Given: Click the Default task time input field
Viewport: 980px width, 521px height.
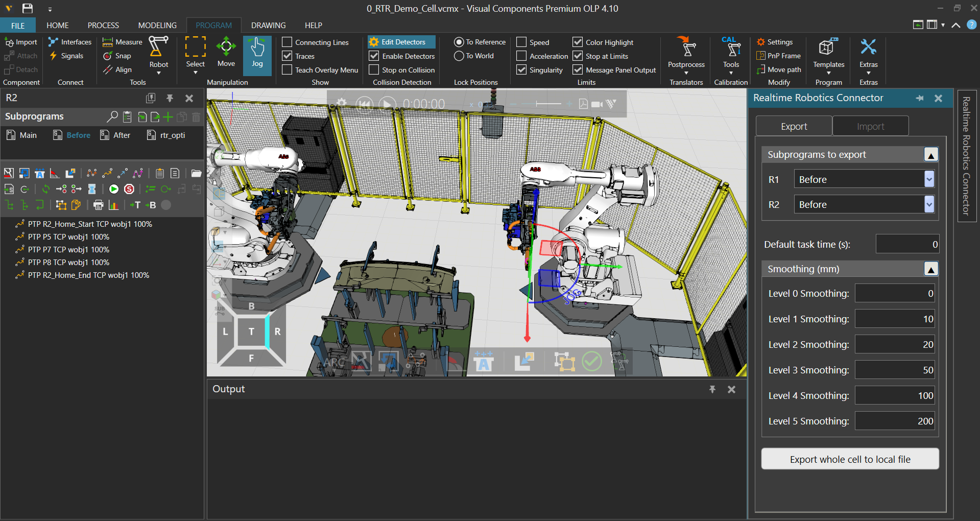Looking at the screenshot, I should [x=907, y=244].
